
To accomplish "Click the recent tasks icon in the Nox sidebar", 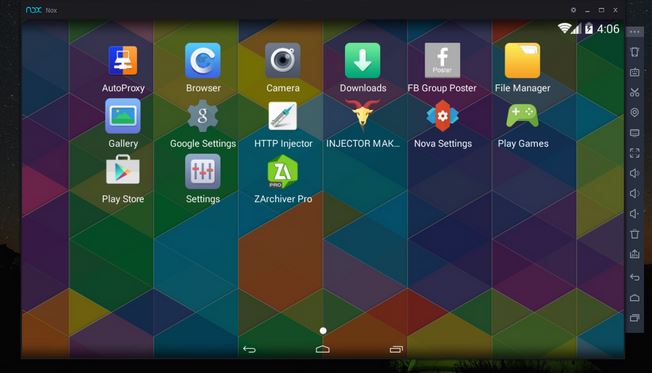I will tap(634, 318).
